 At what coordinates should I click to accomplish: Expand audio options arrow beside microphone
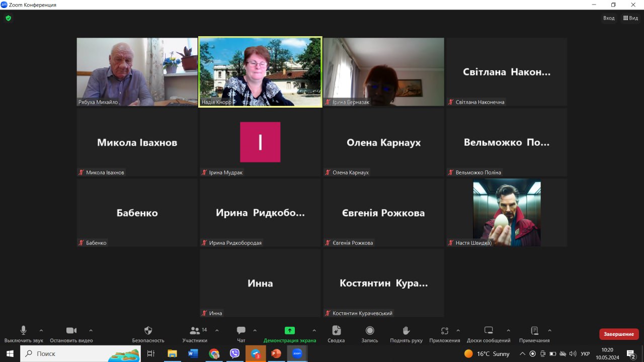(x=41, y=330)
